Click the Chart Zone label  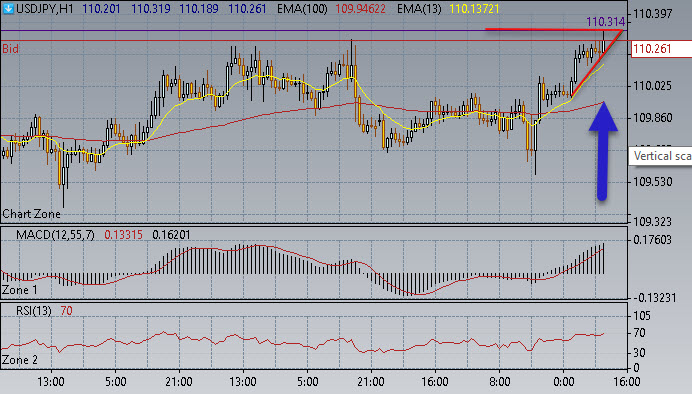tap(31, 214)
